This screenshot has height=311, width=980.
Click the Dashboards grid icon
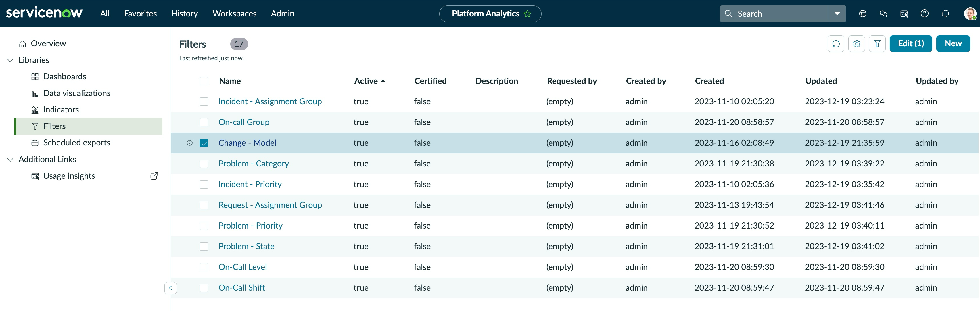click(x=35, y=77)
